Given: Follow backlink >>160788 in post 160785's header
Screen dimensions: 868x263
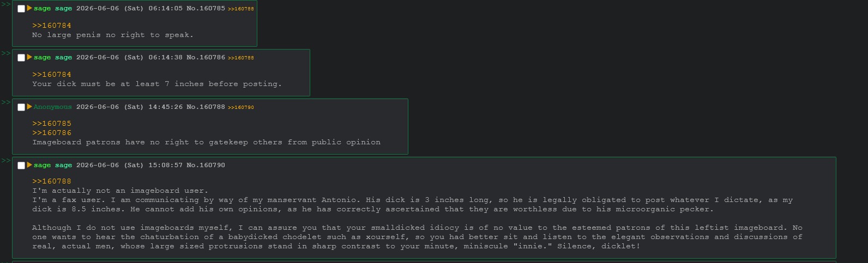Looking at the screenshot, I should (240, 9).
